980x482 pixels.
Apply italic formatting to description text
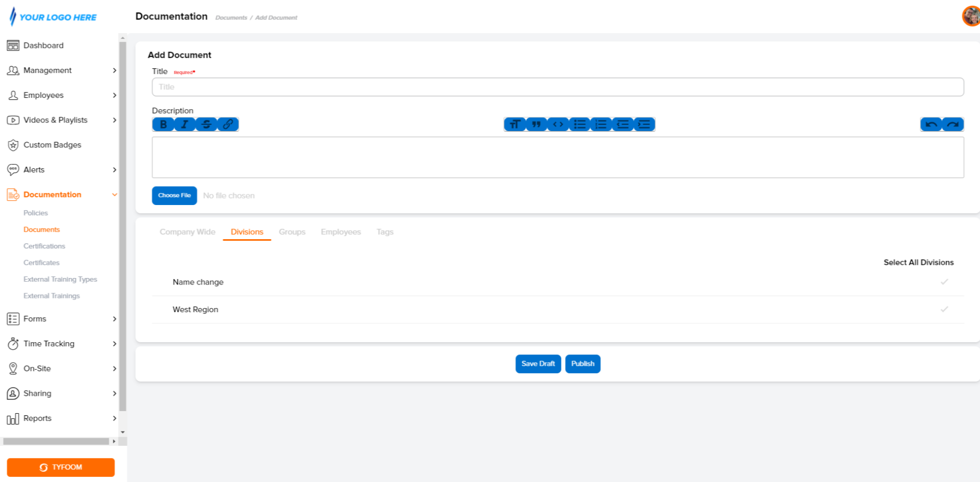184,124
